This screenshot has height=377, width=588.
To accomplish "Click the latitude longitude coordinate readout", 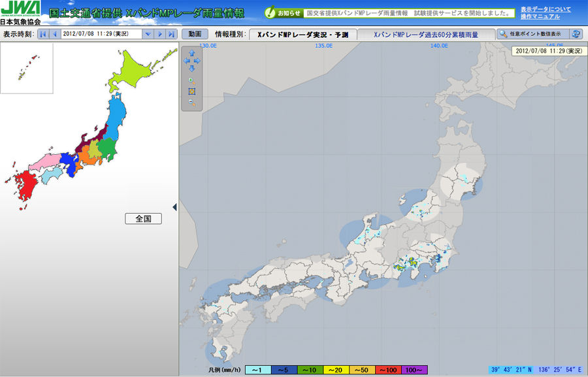I will coord(536,370).
